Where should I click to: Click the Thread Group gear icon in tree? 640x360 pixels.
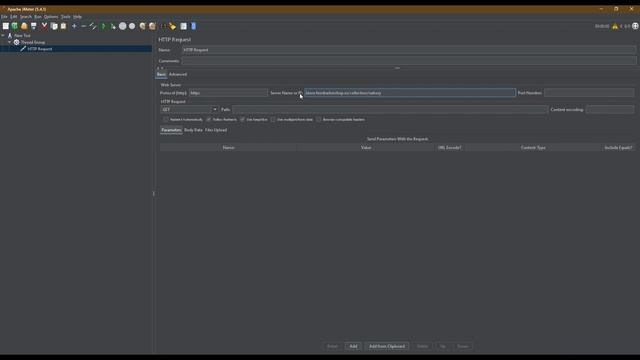17,42
